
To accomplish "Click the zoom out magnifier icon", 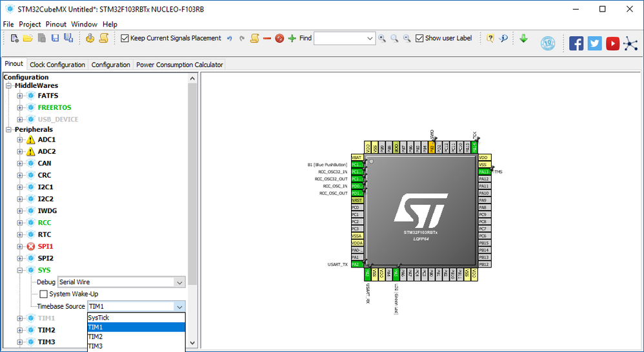I will pos(407,38).
